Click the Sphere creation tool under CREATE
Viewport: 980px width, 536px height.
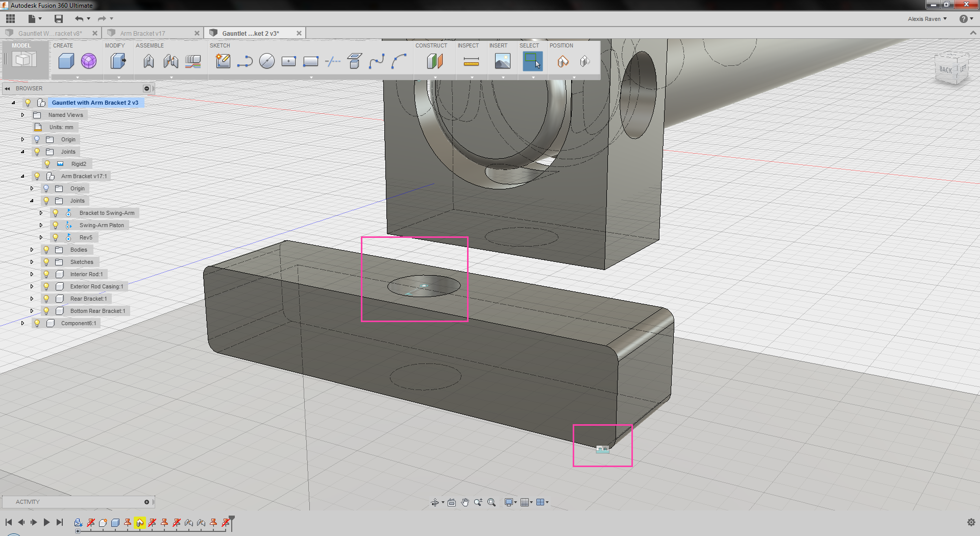(89, 61)
